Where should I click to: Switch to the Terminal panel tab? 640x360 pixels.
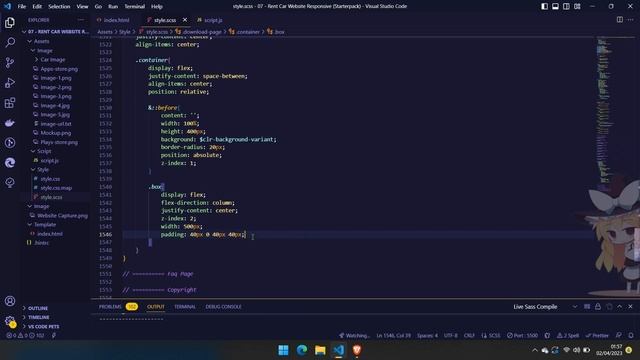[x=185, y=307]
